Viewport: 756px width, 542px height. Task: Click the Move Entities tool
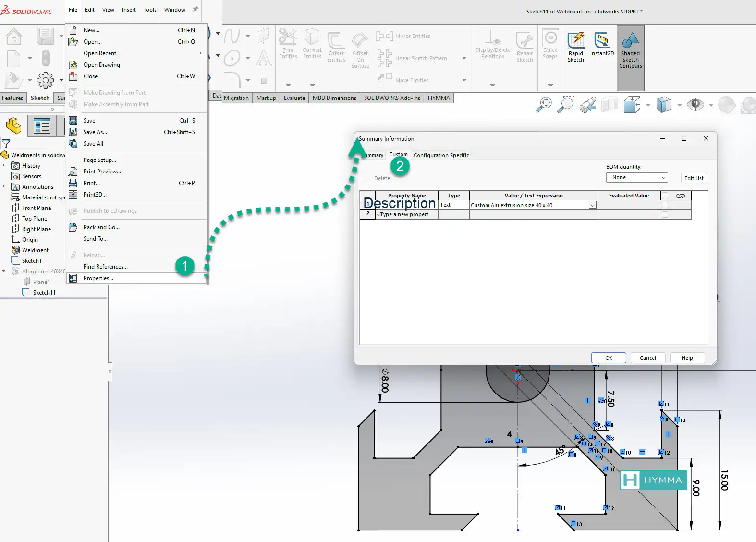tap(403, 80)
